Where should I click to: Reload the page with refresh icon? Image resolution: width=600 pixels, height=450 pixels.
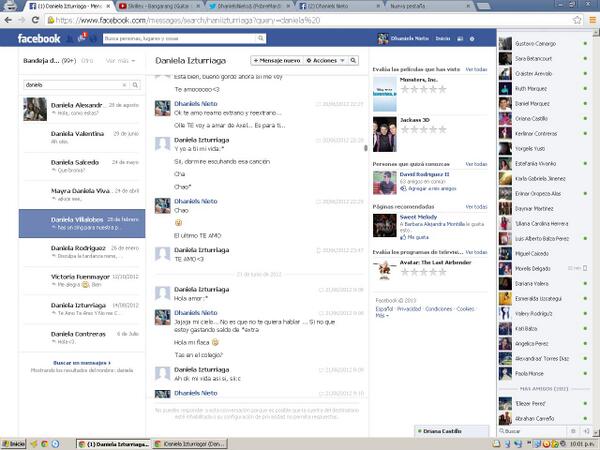[35, 20]
